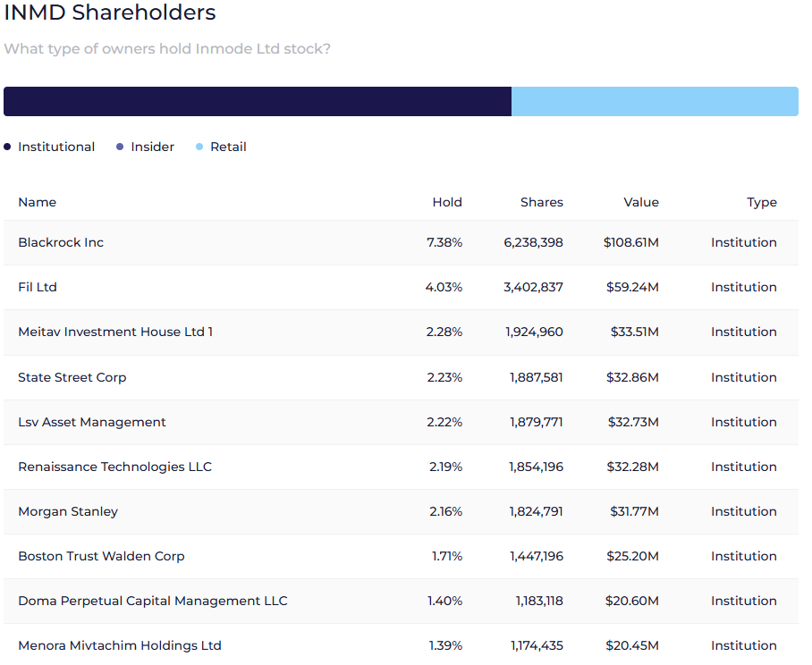Click the 1,887,581 shares cell
Image resolution: width=812 pixels, height=665 pixels.
point(537,377)
